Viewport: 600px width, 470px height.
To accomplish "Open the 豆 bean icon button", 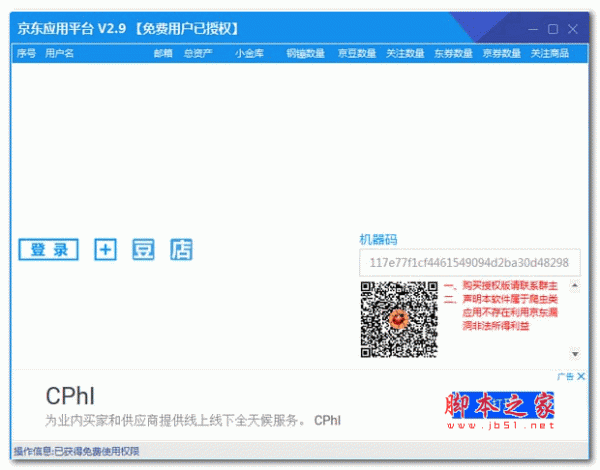I will [x=143, y=250].
